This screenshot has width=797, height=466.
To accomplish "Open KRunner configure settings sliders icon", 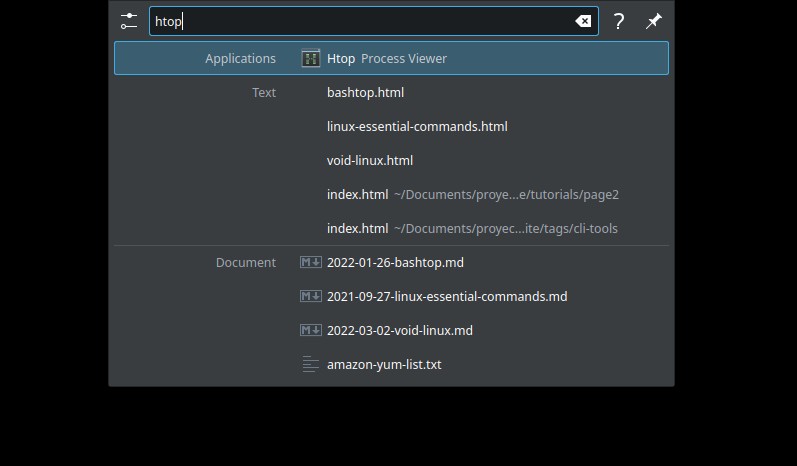I will (129, 21).
